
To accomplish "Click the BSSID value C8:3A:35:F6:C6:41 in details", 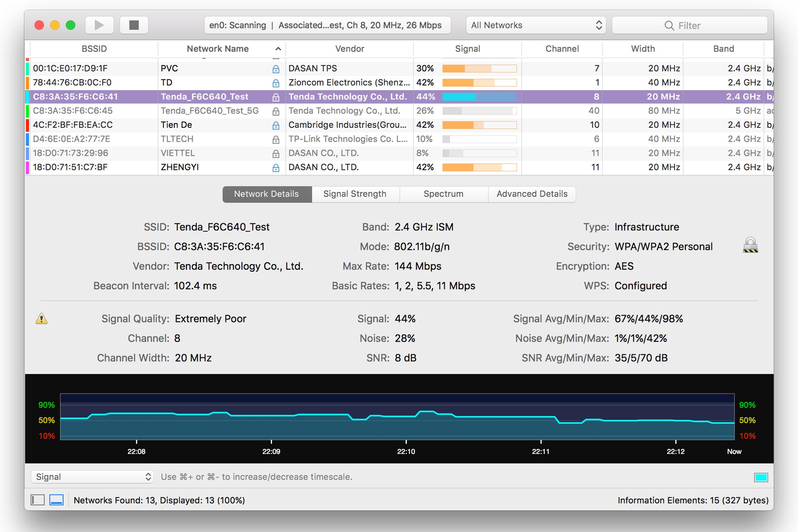I will click(x=219, y=247).
